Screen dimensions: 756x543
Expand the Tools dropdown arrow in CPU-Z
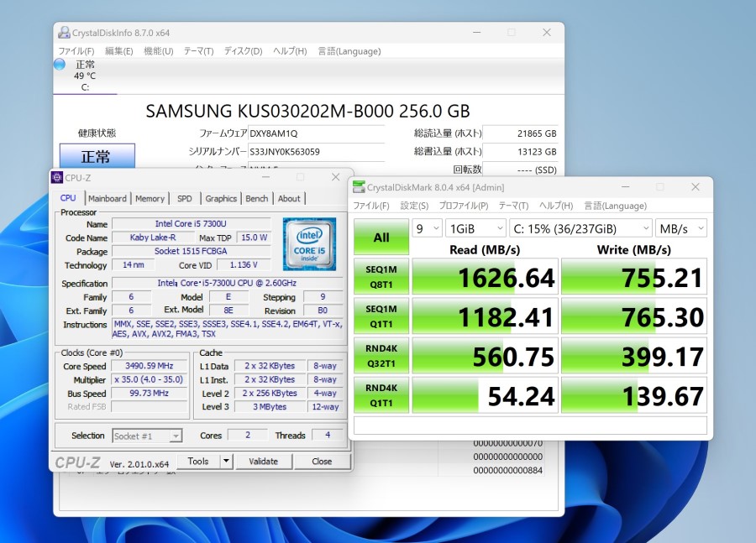click(226, 461)
